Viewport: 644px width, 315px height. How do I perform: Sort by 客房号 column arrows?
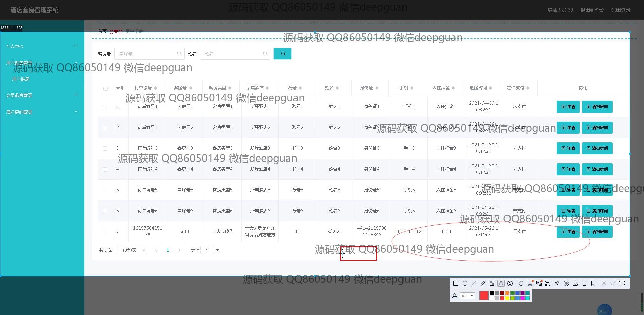tap(191, 88)
